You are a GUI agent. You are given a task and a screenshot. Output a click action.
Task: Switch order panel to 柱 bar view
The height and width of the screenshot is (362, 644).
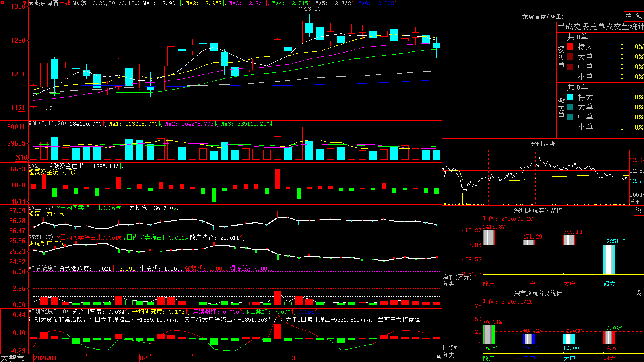coord(629,16)
